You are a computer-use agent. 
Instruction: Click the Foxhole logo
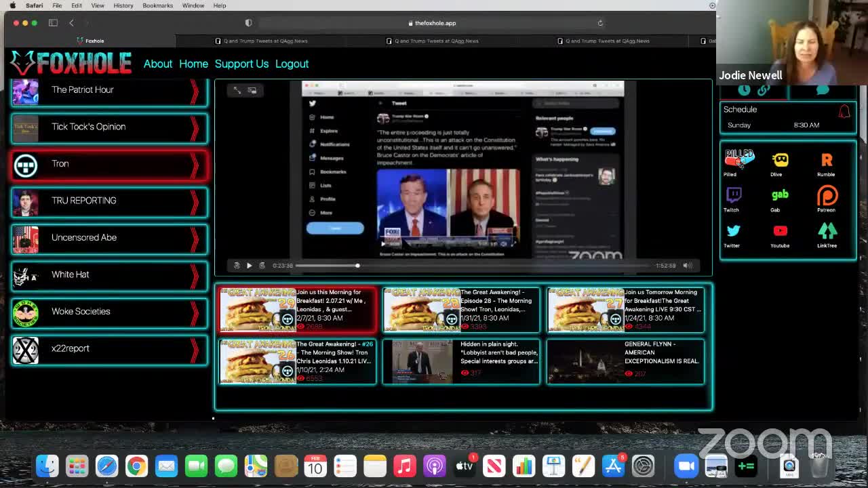[x=71, y=64]
